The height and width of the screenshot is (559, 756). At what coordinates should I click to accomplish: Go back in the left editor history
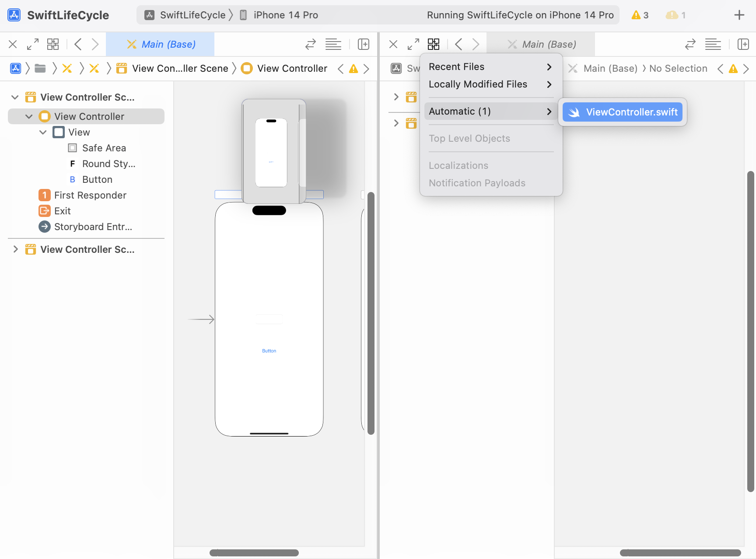(78, 44)
